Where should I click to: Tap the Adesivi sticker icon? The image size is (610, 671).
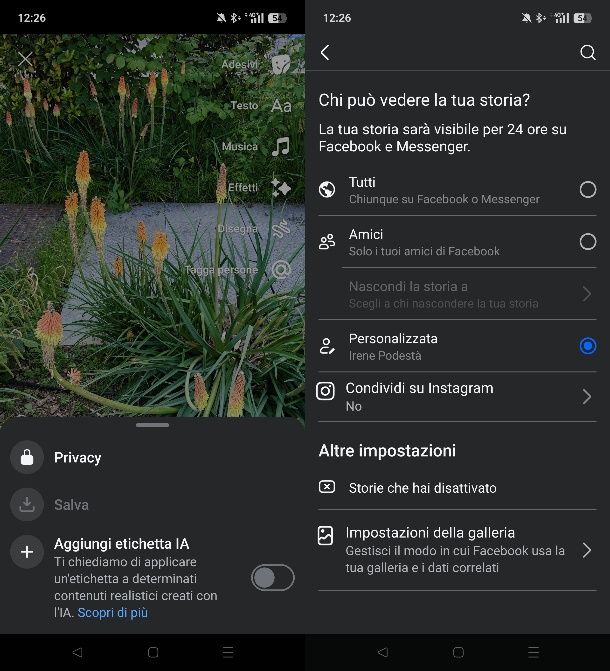click(x=281, y=64)
